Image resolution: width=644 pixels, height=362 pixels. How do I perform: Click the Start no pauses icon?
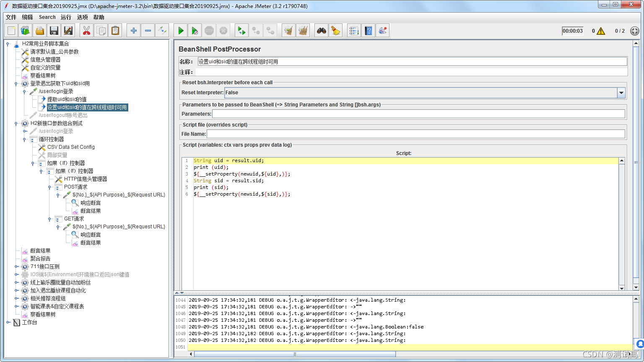[195, 31]
